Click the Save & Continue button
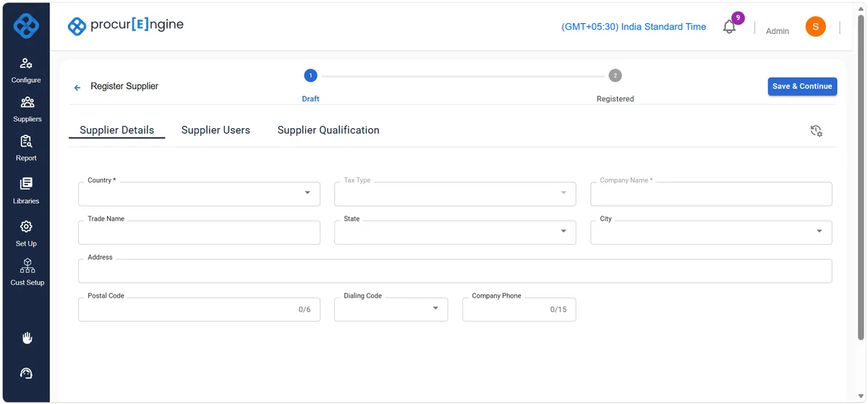The image size is (868, 404). pos(802,86)
